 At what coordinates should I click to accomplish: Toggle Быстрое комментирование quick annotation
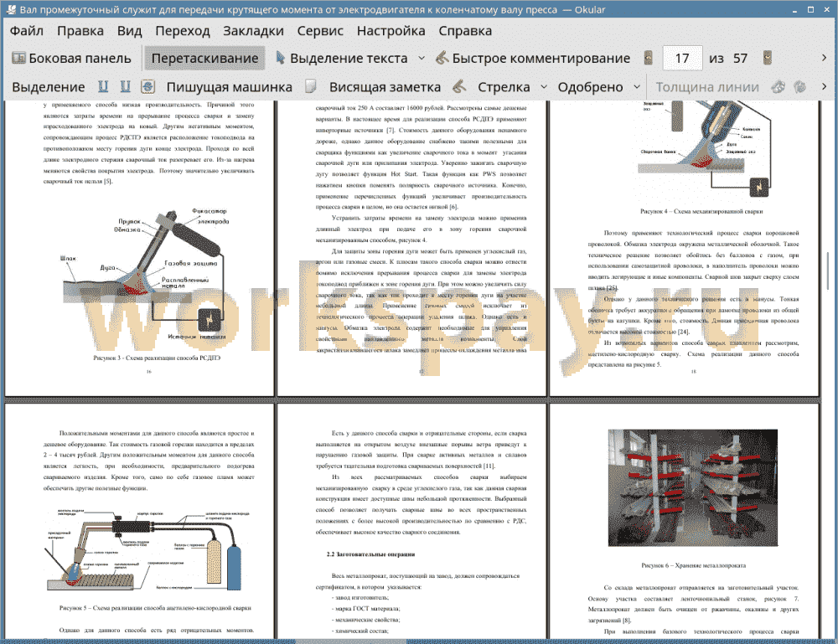[x=533, y=58]
